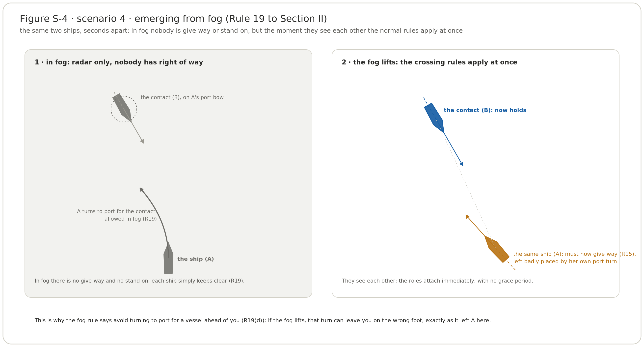644x347 pixels.
Task: Click the gray ship A hull in fog
Action: [168, 258]
